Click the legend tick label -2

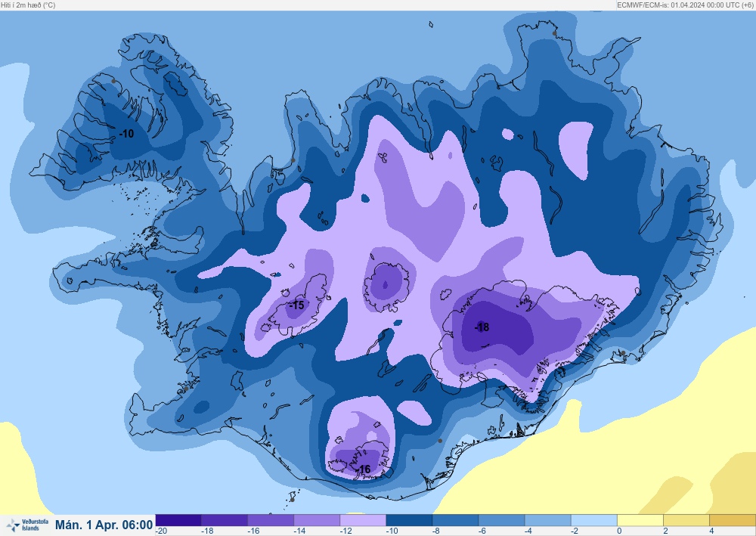[575, 531]
